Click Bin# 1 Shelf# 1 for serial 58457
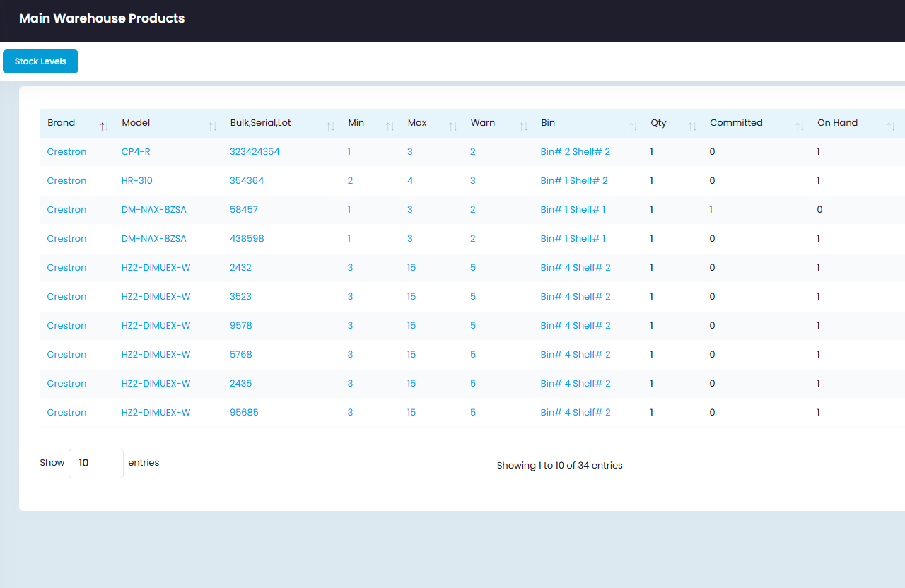The height and width of the screenshot is (588, 905). [x=573, y=210]
